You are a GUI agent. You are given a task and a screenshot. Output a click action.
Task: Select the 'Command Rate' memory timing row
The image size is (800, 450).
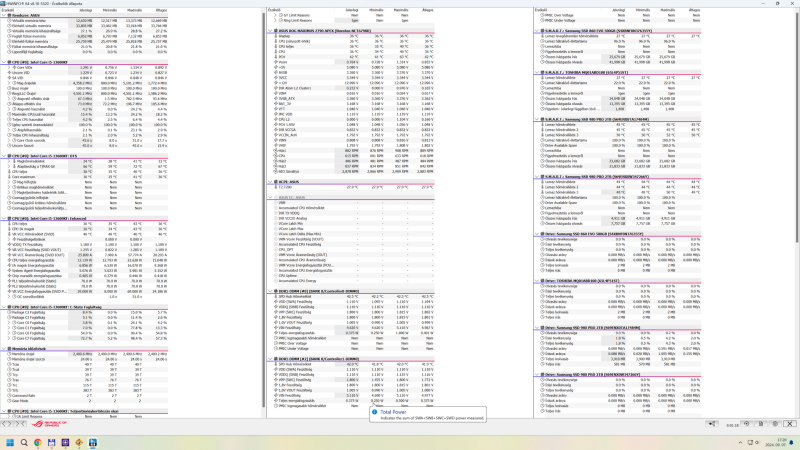(x=85, y=395)
